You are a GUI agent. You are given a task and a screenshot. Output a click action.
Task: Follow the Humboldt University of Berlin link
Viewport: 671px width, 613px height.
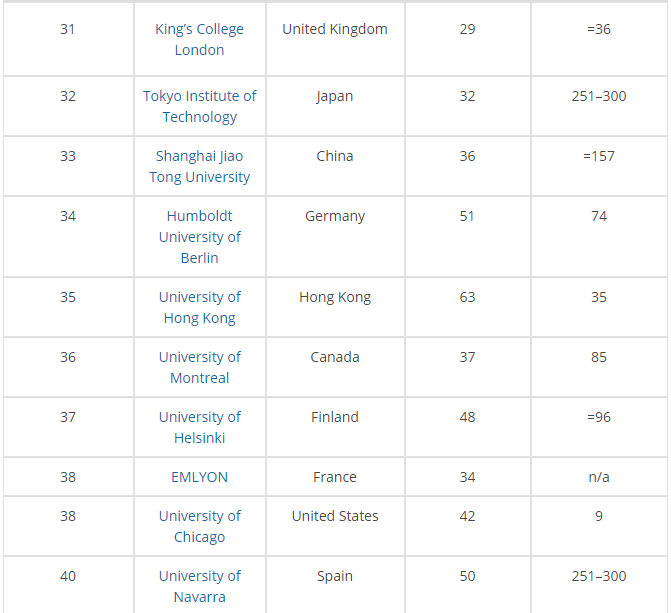point(199,237)
